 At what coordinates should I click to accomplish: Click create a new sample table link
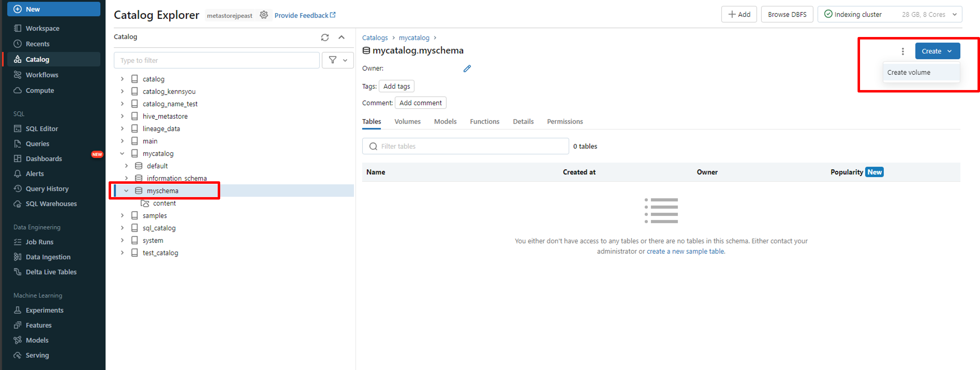(686, 251)
